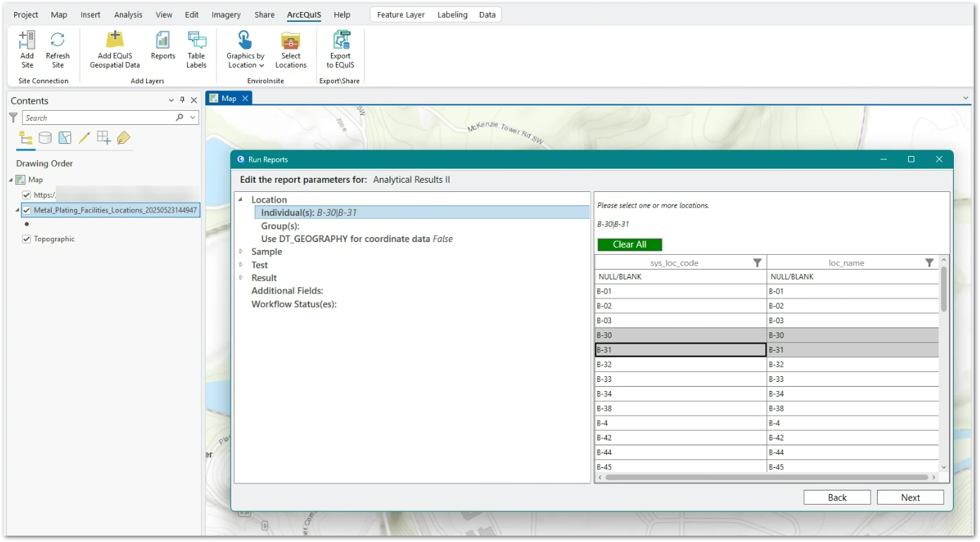Filter the sys_loc_code column
Image resolution: width=980 pixels, height=542 pixels.
coord(757,263)
